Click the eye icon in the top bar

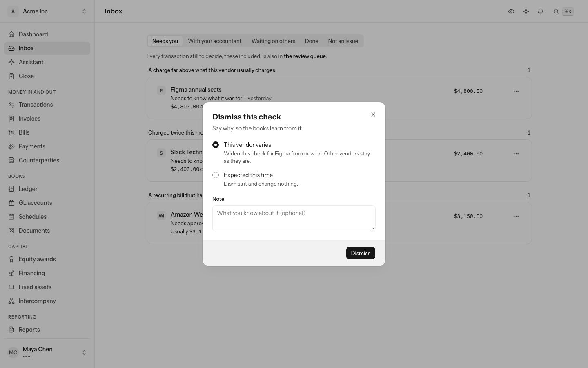tap(511, 11)
